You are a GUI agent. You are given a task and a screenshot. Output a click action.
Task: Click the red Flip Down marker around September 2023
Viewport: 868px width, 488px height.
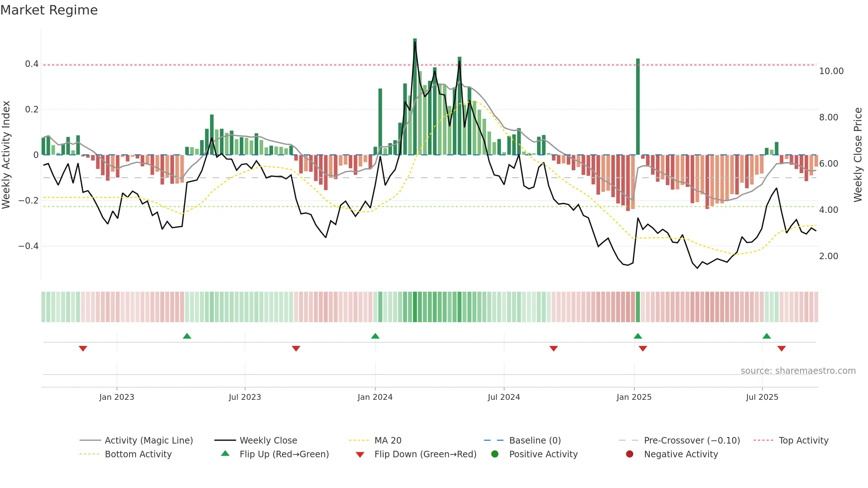click(x=296, y=348)
